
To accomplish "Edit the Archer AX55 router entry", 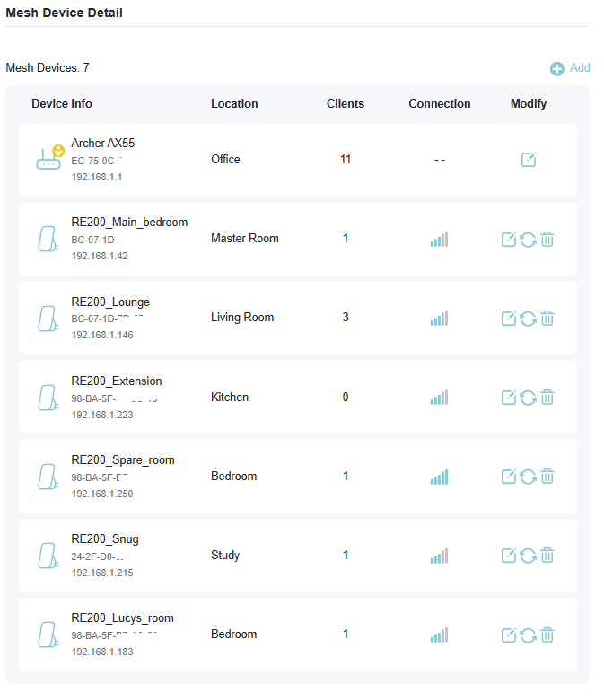I will [x=529, y=160].
